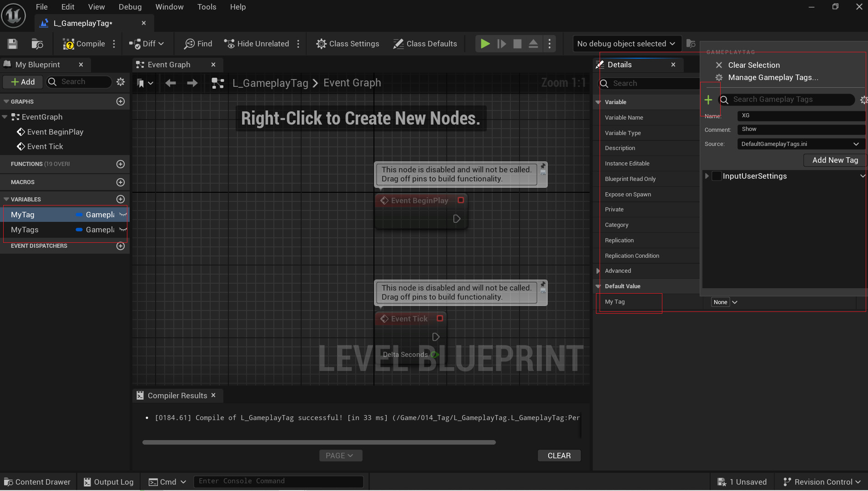
Task: Add a new item in My Blueprint
Action: click(x=23, y=82)
